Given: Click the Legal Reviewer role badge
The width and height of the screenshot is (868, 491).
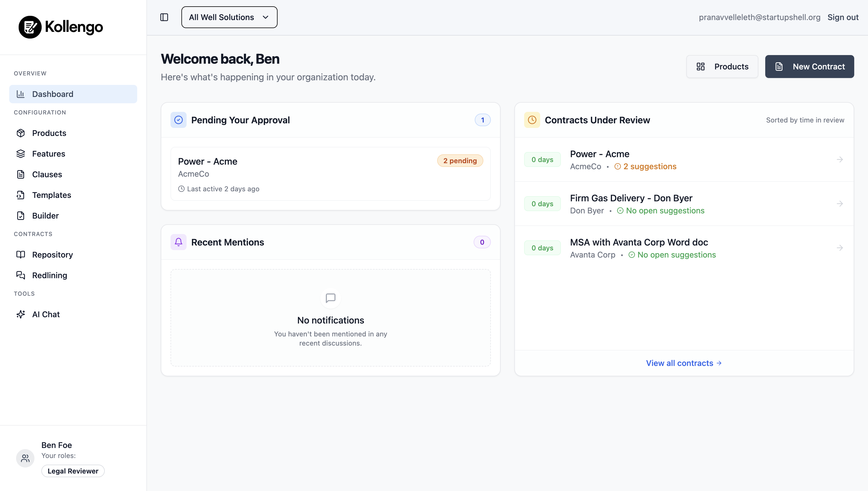Looking at the screenshot, I should coord(73,471).
